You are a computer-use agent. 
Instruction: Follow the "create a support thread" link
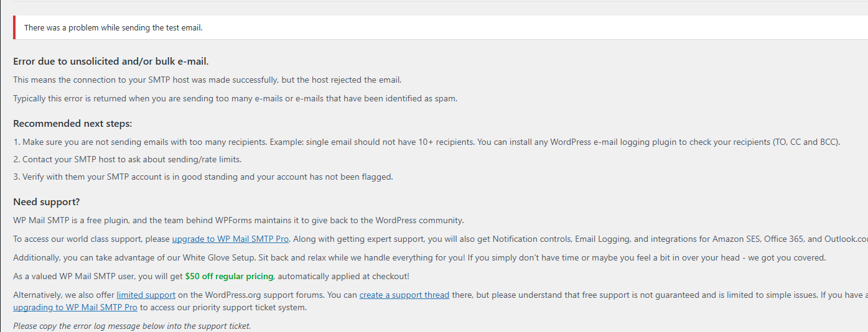pyautogui.click(x=404, y=295)
